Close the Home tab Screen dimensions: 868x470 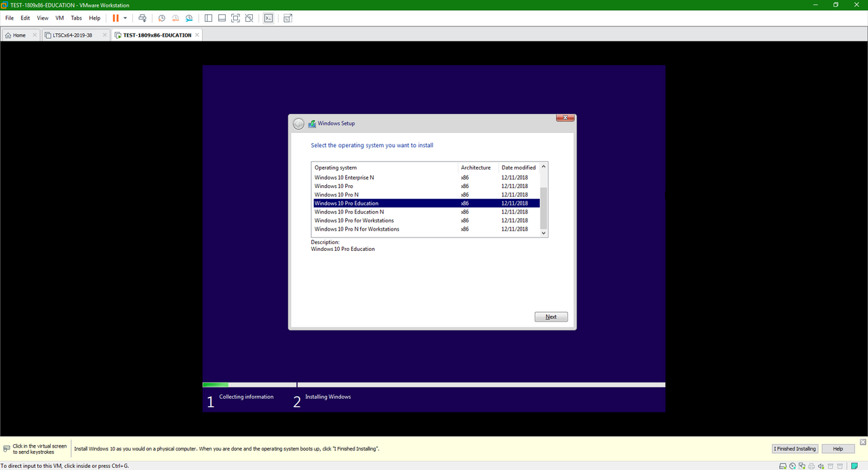click(x=35, y=35)
